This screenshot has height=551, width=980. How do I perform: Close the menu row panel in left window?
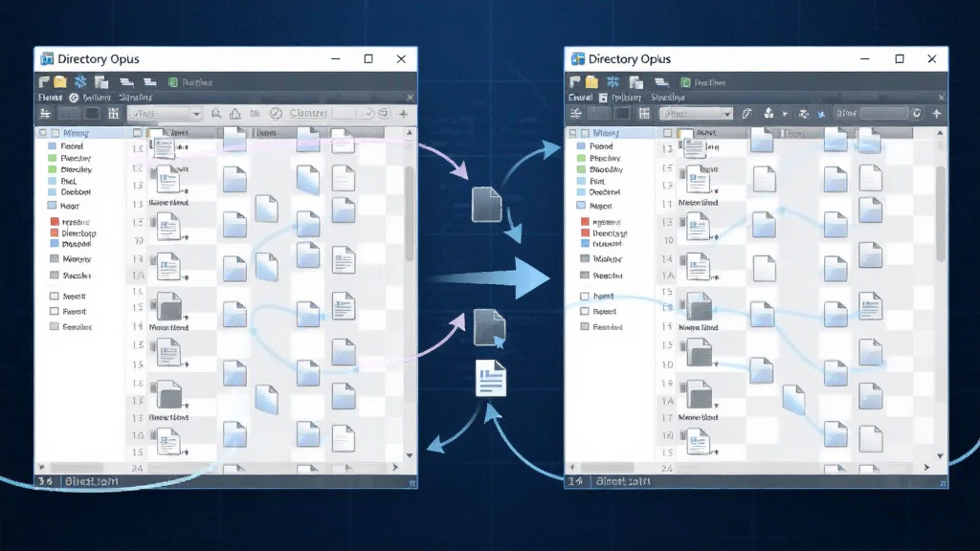[x=410, y=98]
